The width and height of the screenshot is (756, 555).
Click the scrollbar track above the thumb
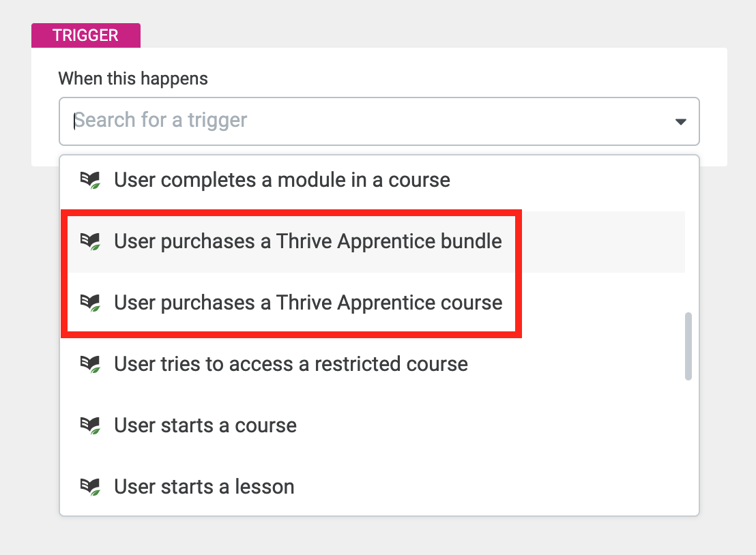[688, 234]
